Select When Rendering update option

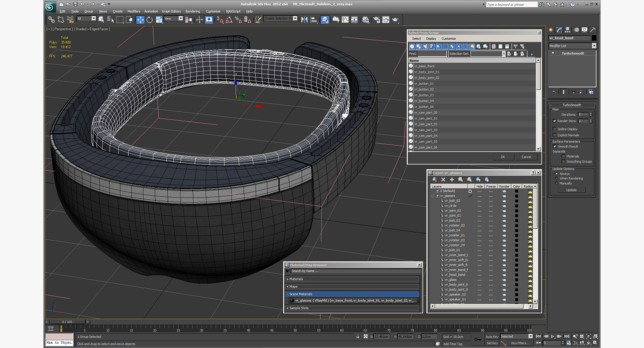coord(556,178)
